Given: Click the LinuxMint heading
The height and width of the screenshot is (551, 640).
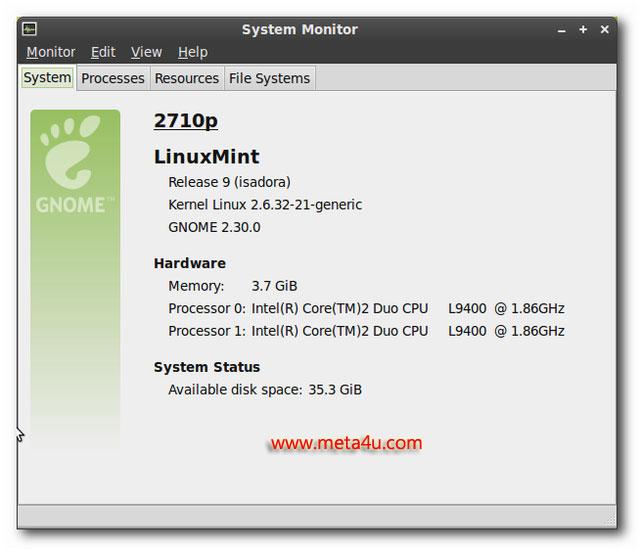Looking at the screenshot, I should 207,157.
